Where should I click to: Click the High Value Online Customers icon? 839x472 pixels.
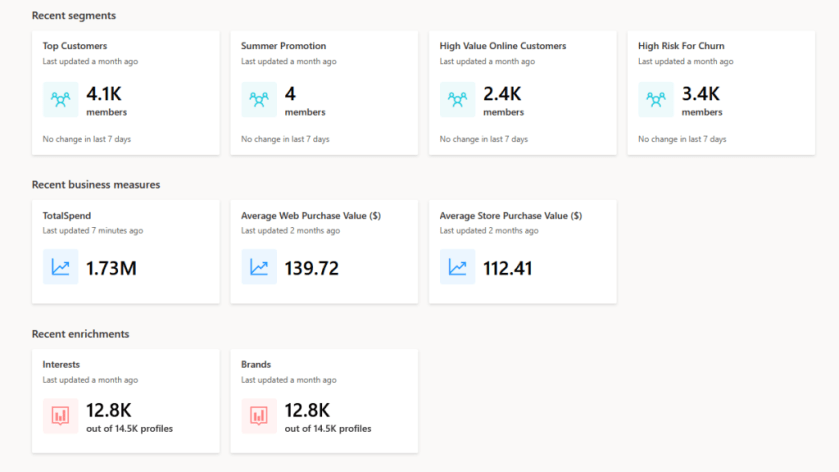pos(457,99)
